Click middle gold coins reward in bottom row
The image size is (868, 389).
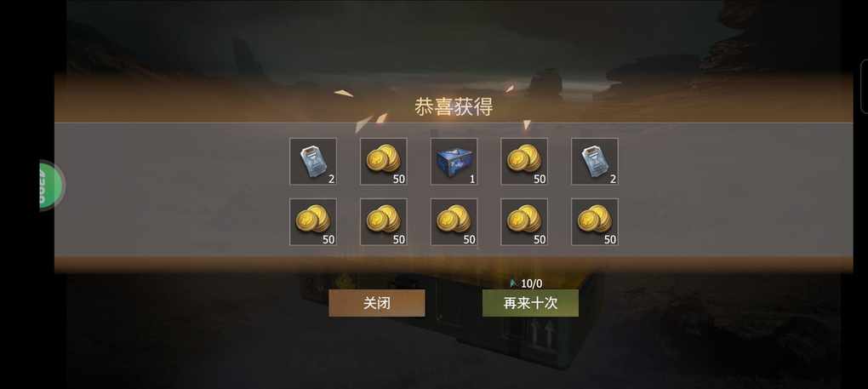pos(454,222)
